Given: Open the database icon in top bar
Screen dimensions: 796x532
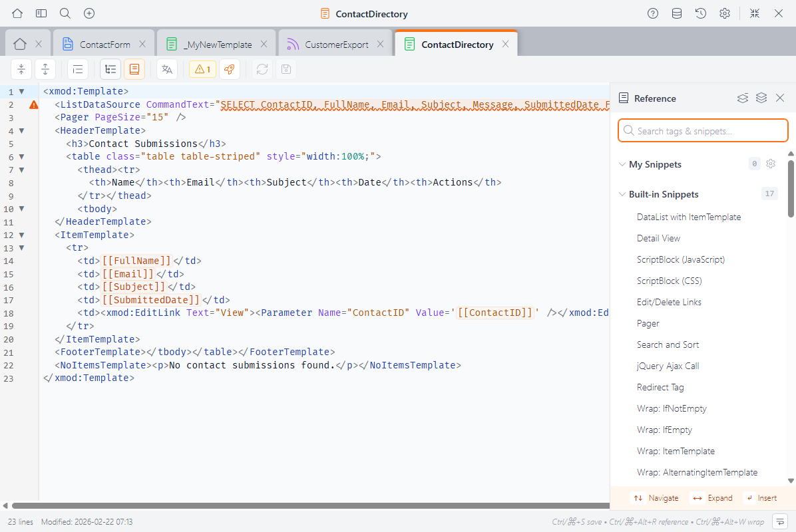Looking at the screenshot, I should [x=677, y=14].
